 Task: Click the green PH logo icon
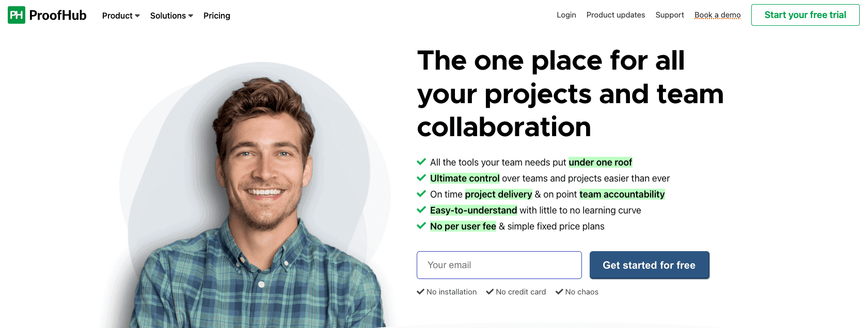[x=17, y=15]
